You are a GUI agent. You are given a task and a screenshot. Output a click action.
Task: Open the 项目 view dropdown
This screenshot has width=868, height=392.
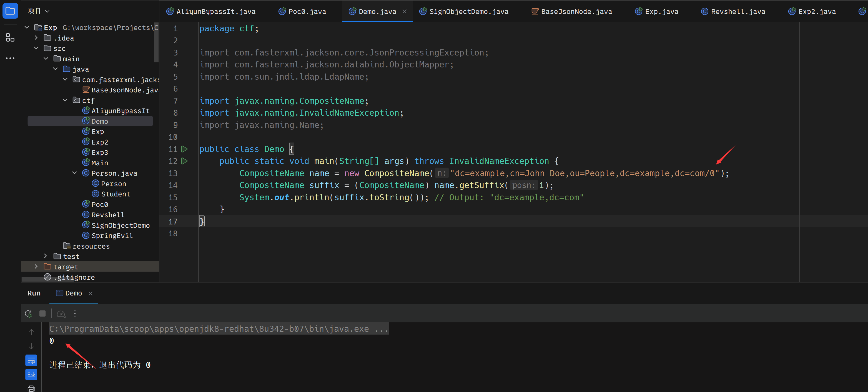tap(38, 11)
